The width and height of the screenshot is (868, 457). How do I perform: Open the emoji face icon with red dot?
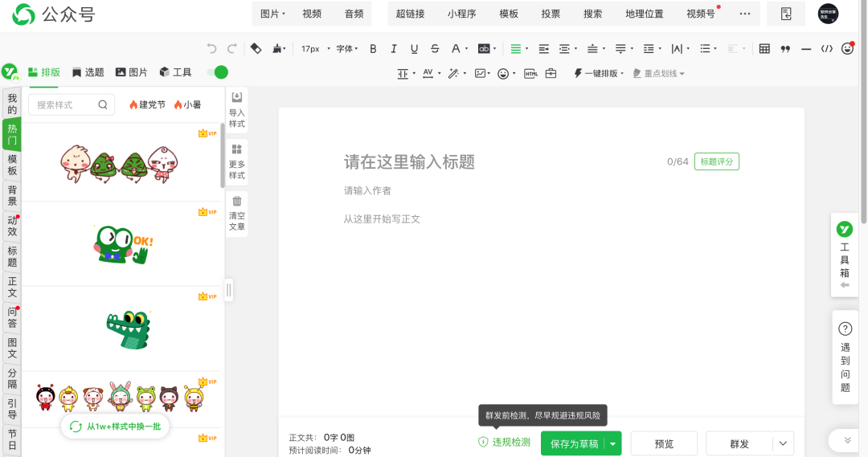848,49
